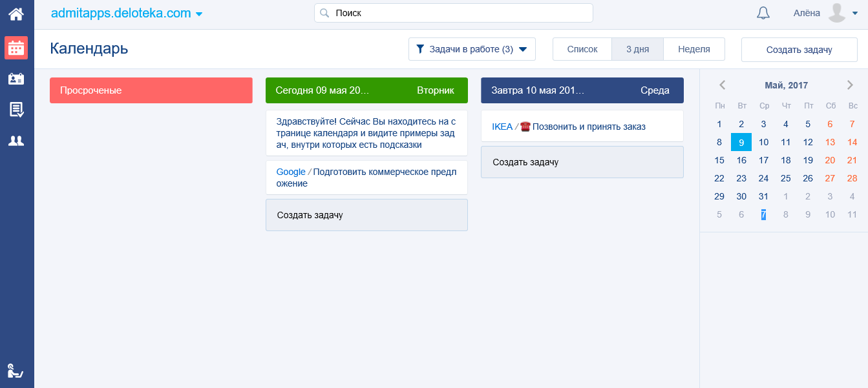Select day 16 in mini calendar
This screenshot has height=388, width=868.
(x=741, y=160)
